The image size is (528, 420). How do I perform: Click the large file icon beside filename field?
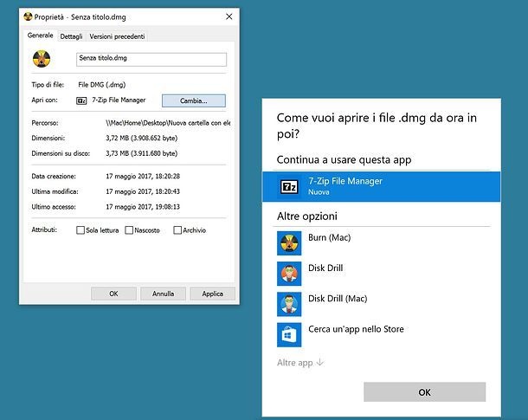coord(41,60)
